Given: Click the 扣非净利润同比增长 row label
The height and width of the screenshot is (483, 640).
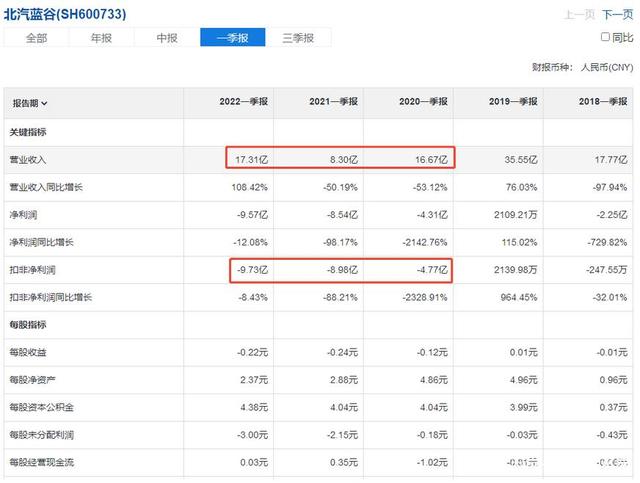Looking at the screenshot, I should [51, 297].
